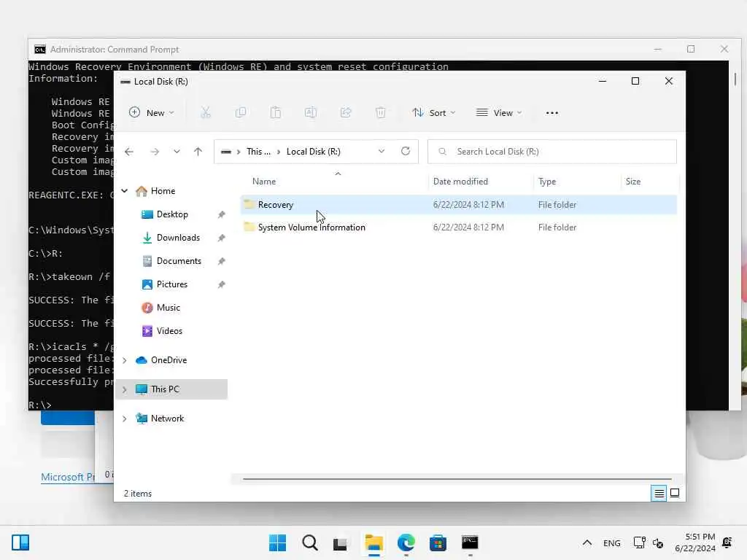Open Music in the sidebar
Image resolution: width=747 pixels, height=560 pixels.
[161, 308]
